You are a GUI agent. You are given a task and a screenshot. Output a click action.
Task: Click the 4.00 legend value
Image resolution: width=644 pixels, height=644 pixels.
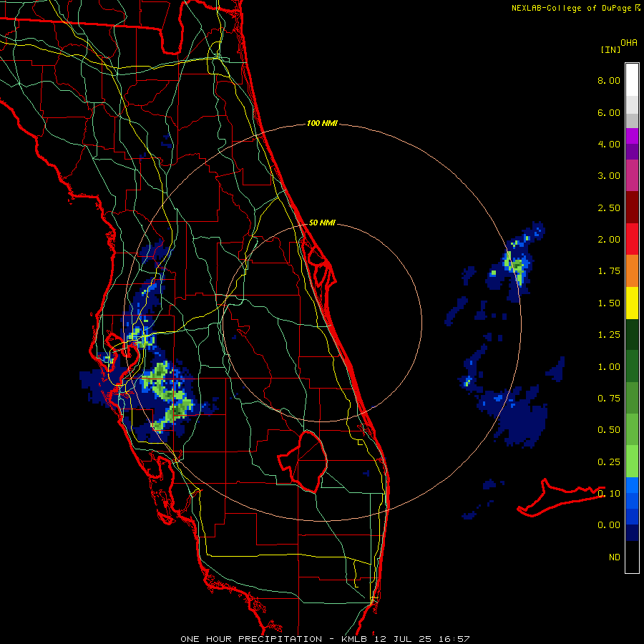coord(609,144)
